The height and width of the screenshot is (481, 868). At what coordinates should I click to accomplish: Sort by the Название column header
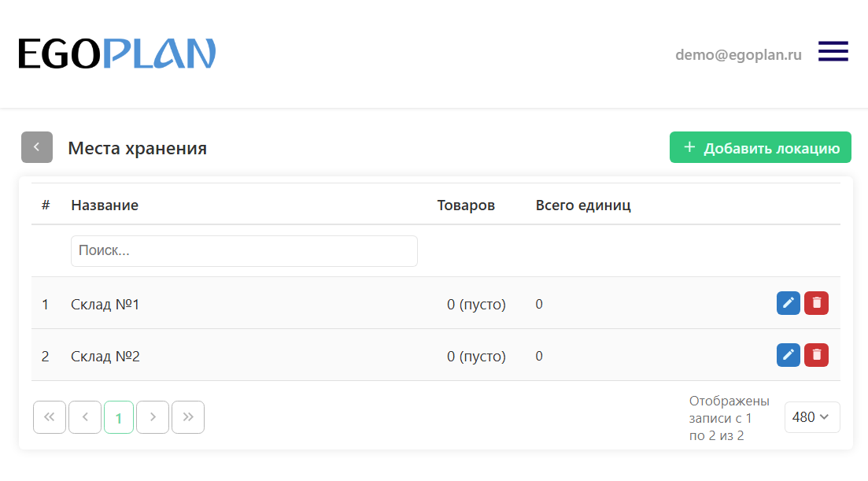(105, 205)
